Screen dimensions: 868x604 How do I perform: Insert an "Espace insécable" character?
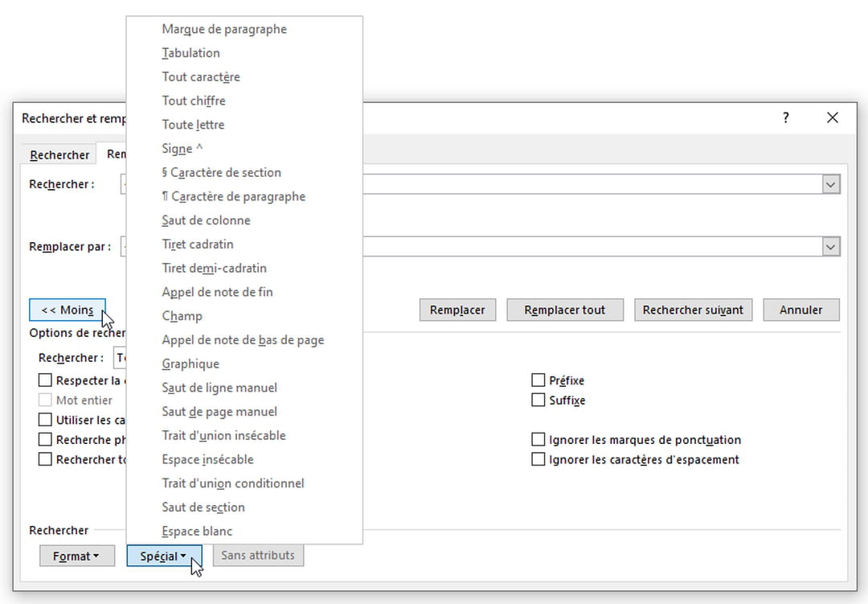pyautogui.click(x=207, y=459)
